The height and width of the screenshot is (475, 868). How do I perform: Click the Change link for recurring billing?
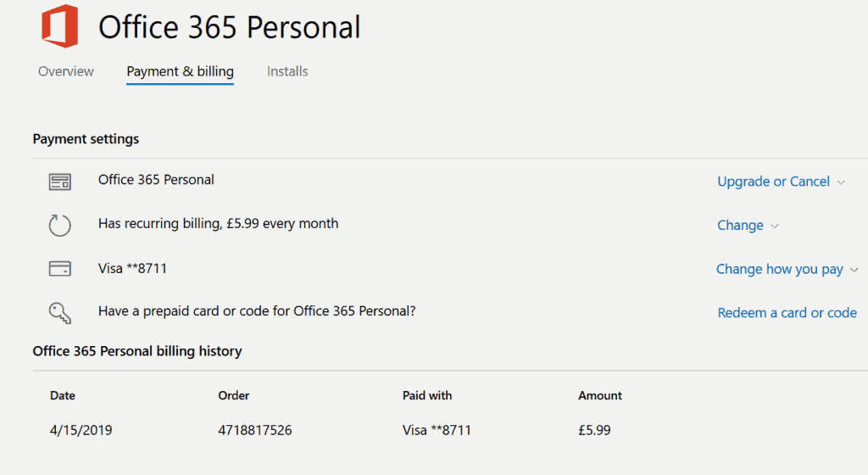coord(740,226)
